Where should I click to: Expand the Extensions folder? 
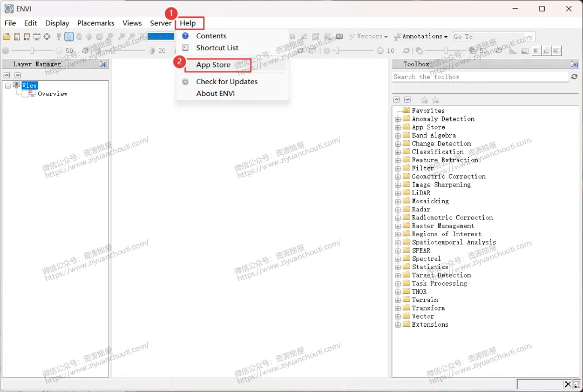click(398, 325)
